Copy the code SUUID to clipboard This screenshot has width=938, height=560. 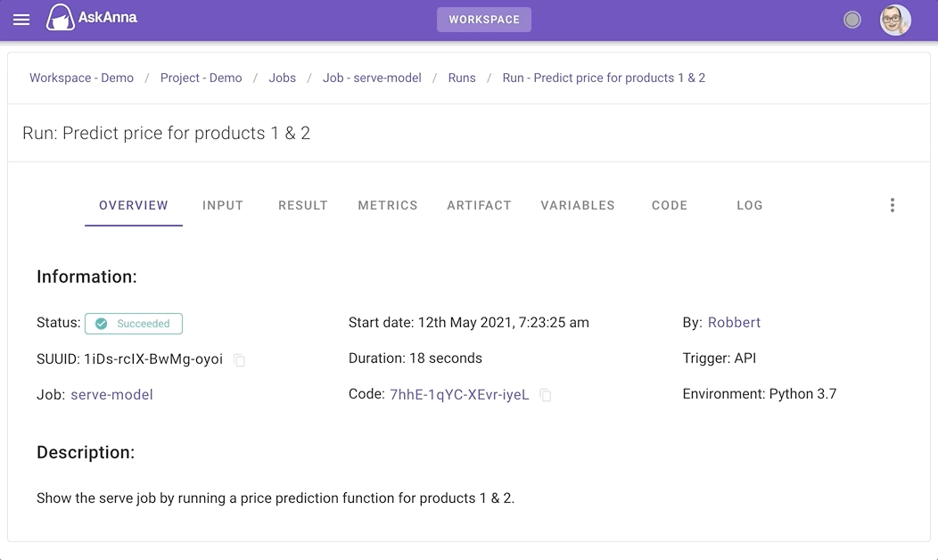tap(546, 395)
